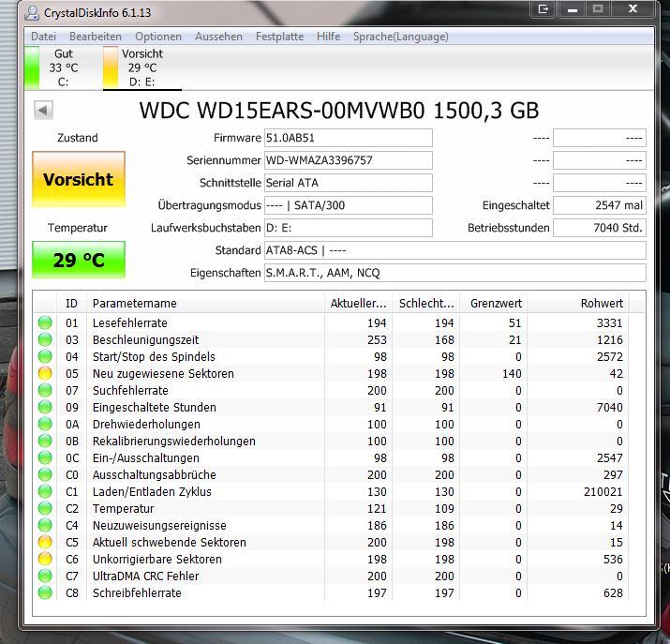The image size is (670, 644).
Task: Click raw value 536 of Unkorrigierbare Sektoren
Action: pyautogui.click(x=613, y=560)
